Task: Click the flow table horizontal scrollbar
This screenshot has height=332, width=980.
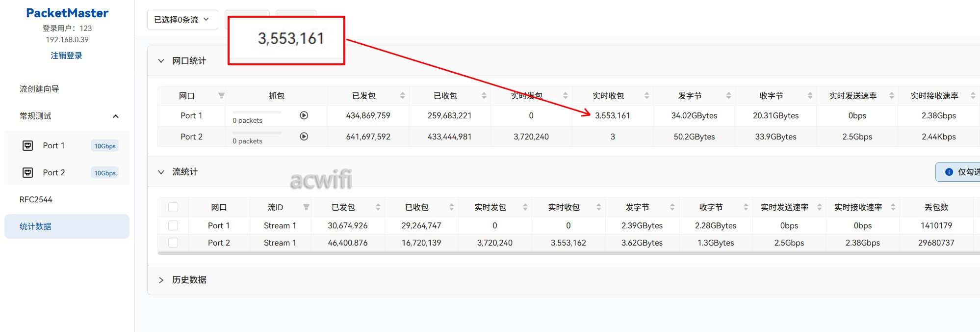Action: tap(540, 253)
